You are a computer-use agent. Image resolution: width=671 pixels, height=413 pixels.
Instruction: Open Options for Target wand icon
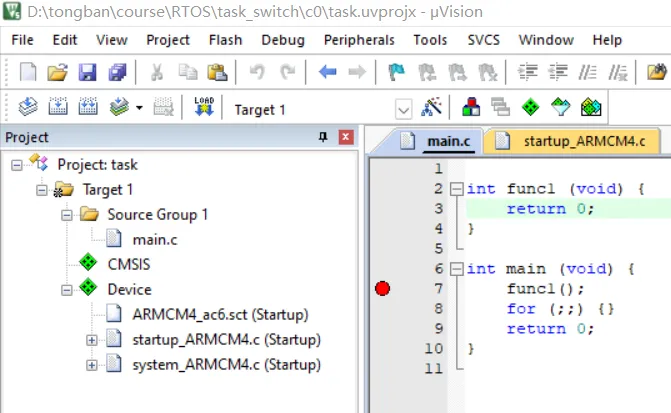pyautogui.click(x=434, y=108)
